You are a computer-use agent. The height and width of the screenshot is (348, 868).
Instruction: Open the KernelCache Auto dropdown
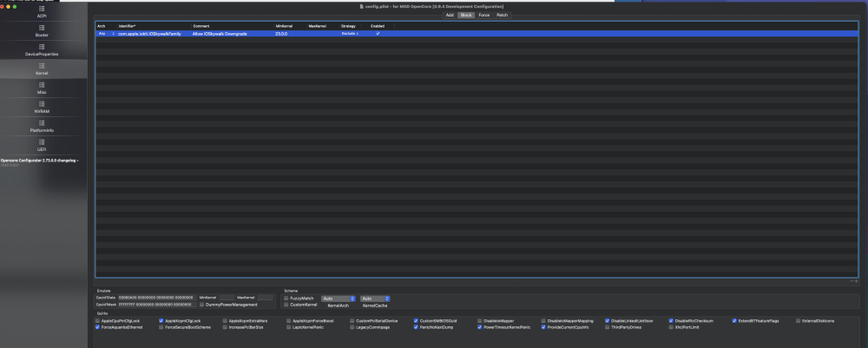pyautogui.click(x=375, y=299)
